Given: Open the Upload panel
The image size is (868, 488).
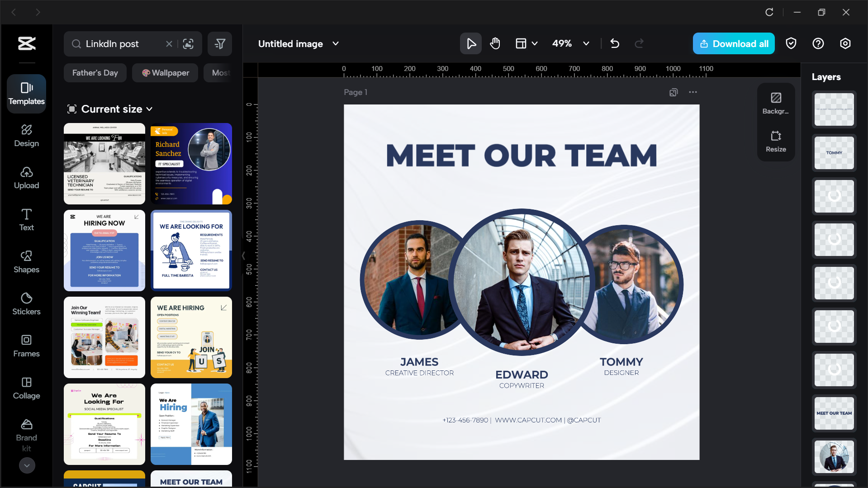Looking at the screenshot, I should point(26,177).
